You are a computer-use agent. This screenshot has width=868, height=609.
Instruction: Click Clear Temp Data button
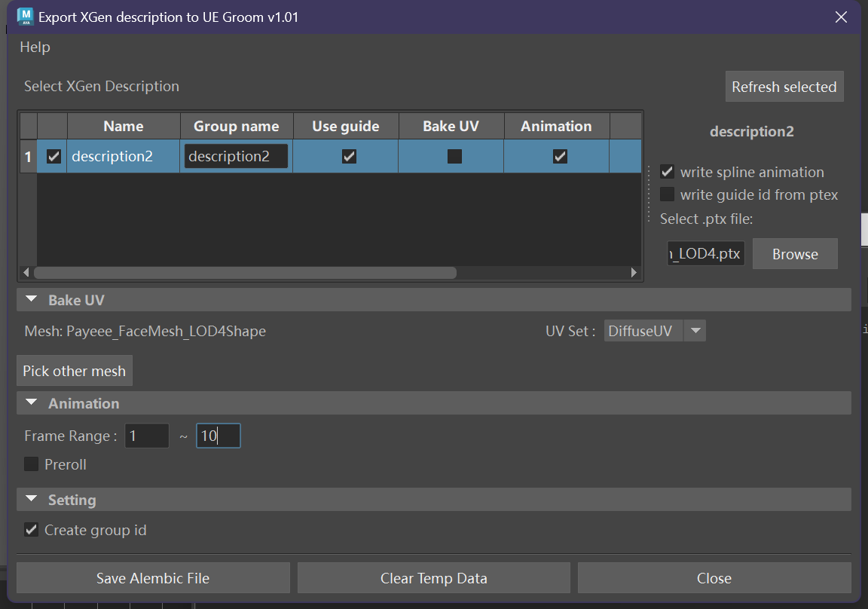tap(433, 578)
